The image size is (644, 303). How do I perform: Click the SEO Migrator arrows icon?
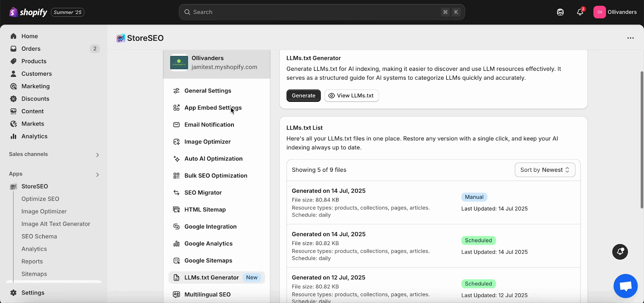176,193
